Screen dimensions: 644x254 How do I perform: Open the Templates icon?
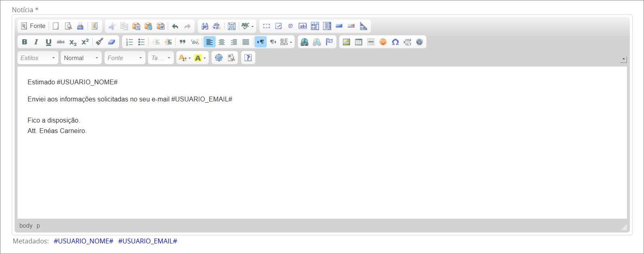click(x=94, y=26)
